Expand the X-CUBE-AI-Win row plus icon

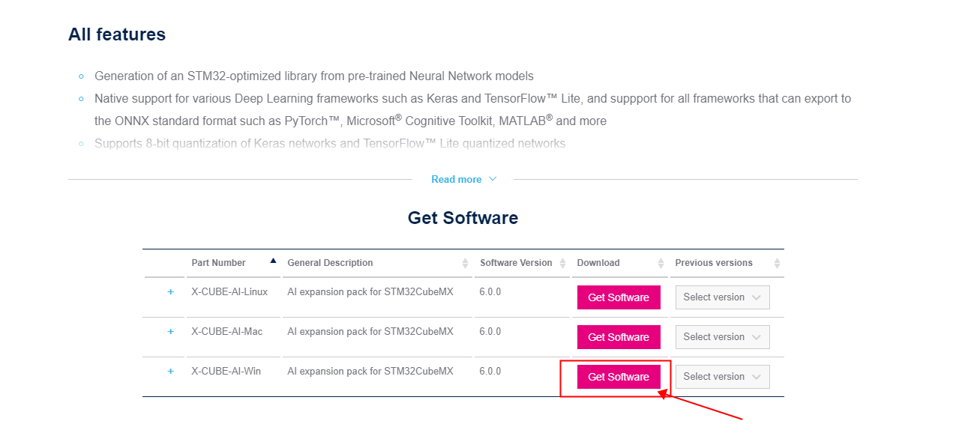point(170,372)
